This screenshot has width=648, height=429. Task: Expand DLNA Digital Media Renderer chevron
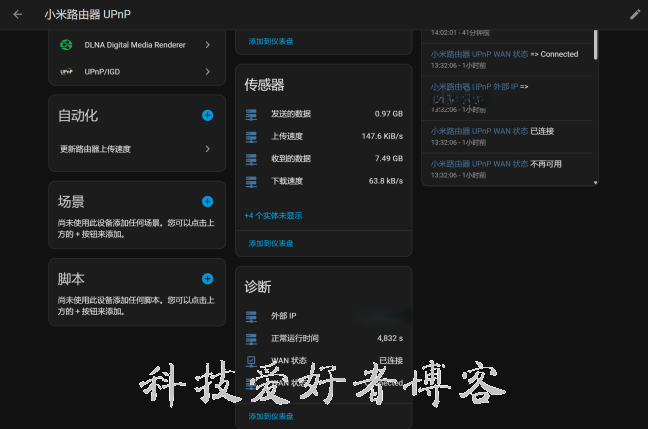pyautogui.click(x=207, y=45)
